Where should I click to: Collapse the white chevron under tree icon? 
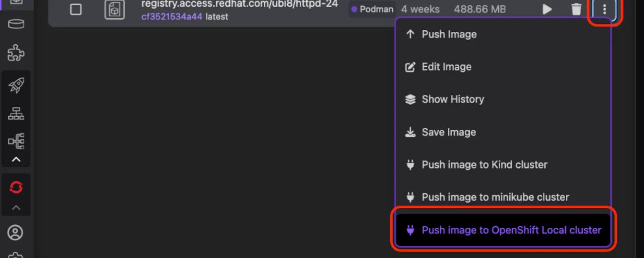[16, 160]
